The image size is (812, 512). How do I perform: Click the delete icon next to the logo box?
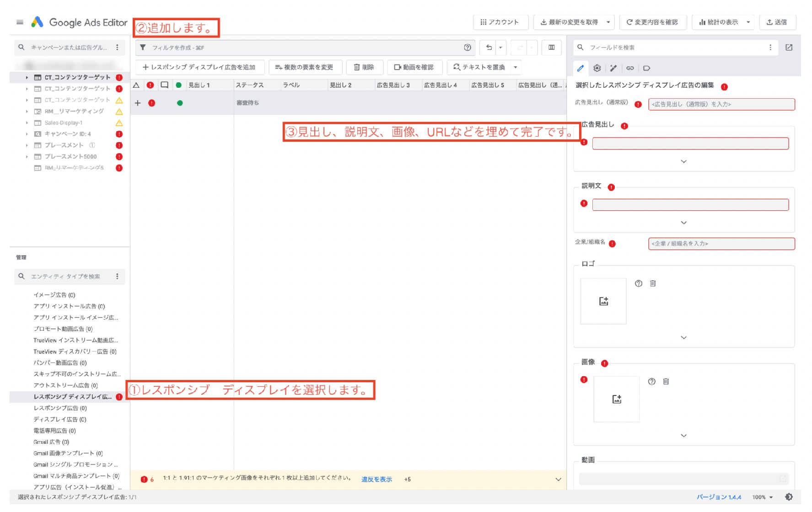click(x=653, y=283)
